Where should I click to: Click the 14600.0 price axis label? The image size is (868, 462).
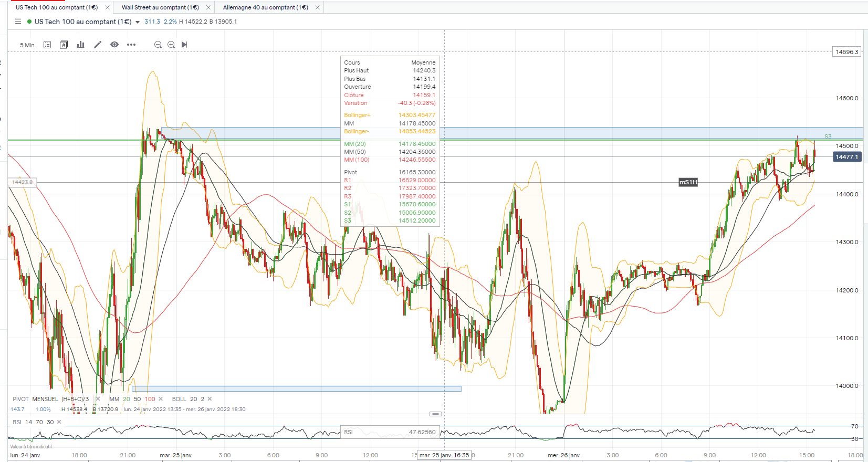click(x=847, y=98)
